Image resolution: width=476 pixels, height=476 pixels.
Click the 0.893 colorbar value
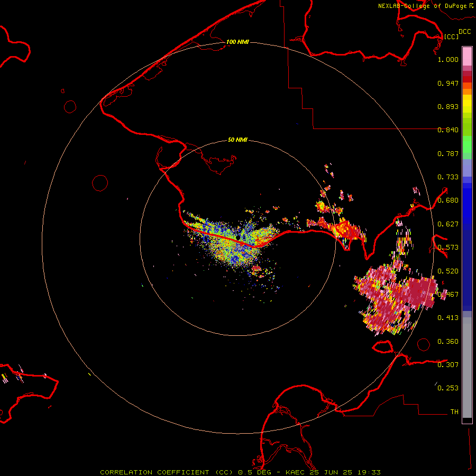(x=448, y=106)
